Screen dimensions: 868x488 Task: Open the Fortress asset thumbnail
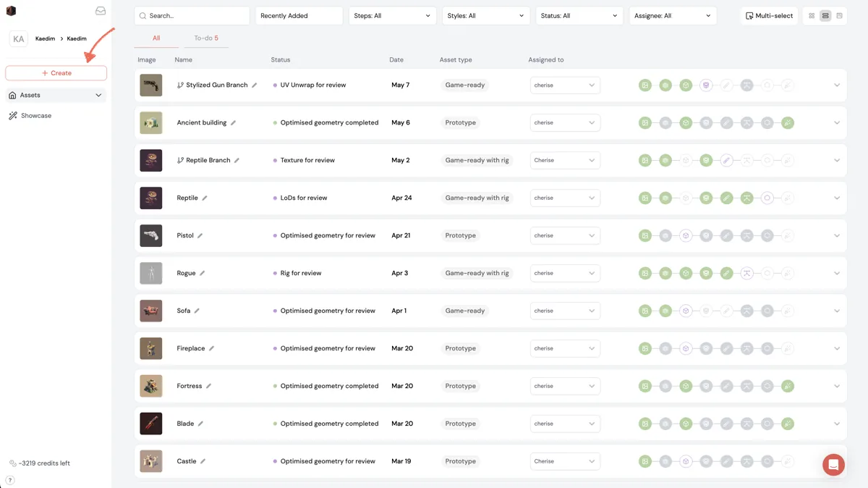click(x=151, y=387)
